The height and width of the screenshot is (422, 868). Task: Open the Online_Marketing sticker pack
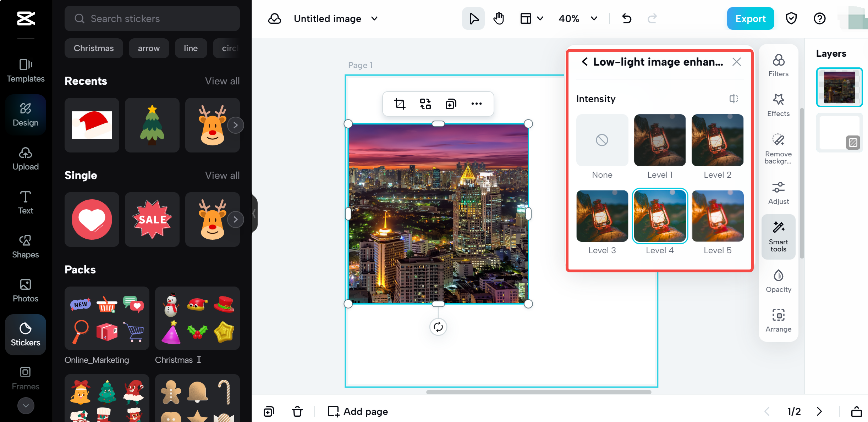coord(107,318)
